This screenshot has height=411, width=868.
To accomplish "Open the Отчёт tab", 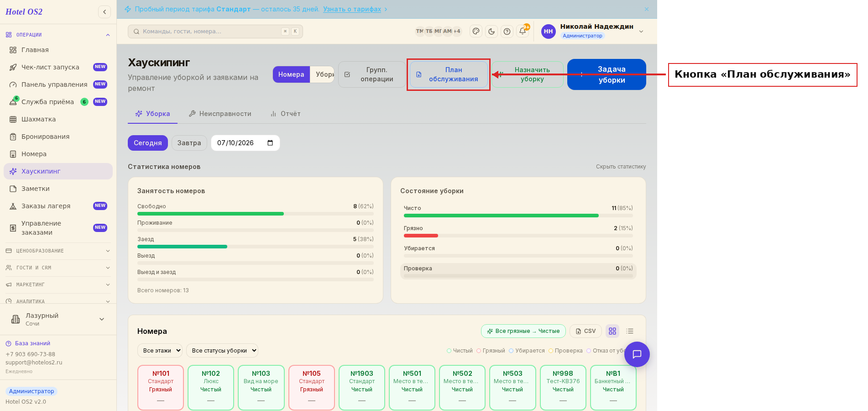I will pos(285,114).
